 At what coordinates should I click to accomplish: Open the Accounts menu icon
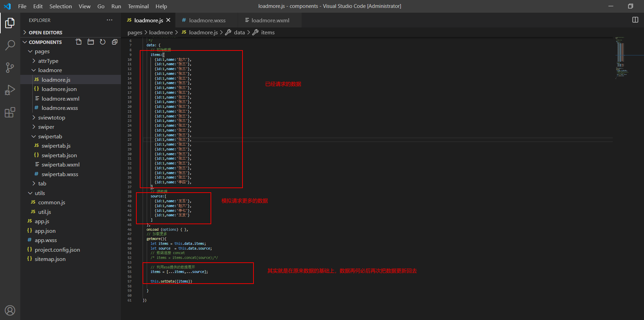coord(10,310)
